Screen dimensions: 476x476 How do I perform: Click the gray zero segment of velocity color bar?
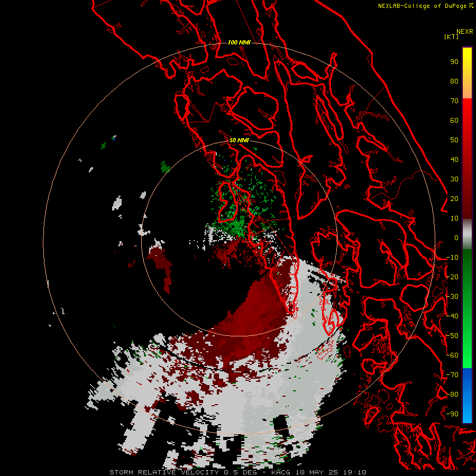coord(467,234)
